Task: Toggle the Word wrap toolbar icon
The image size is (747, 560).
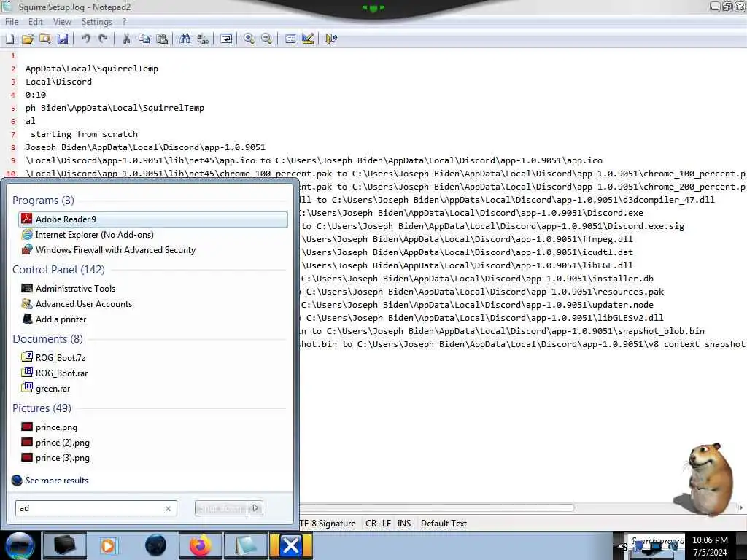Action: click(x=226, y=39)
